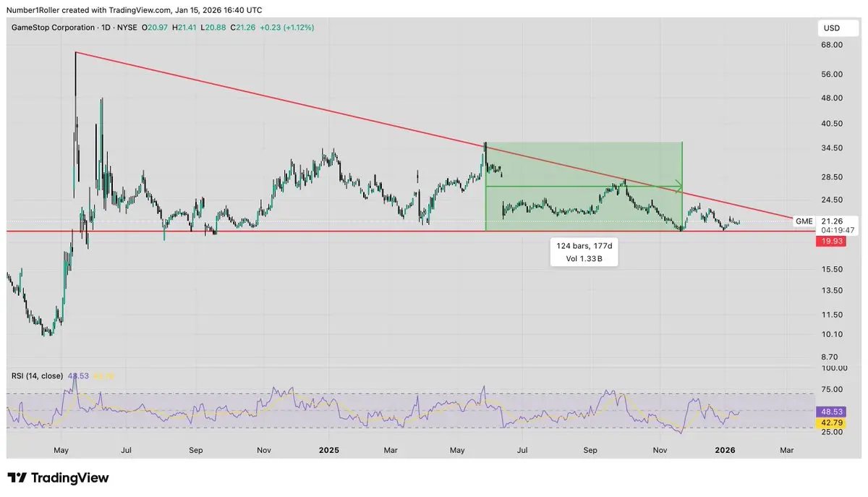Click the 56.00 price axis label
868x497 pixels.
tap(833, 74)
